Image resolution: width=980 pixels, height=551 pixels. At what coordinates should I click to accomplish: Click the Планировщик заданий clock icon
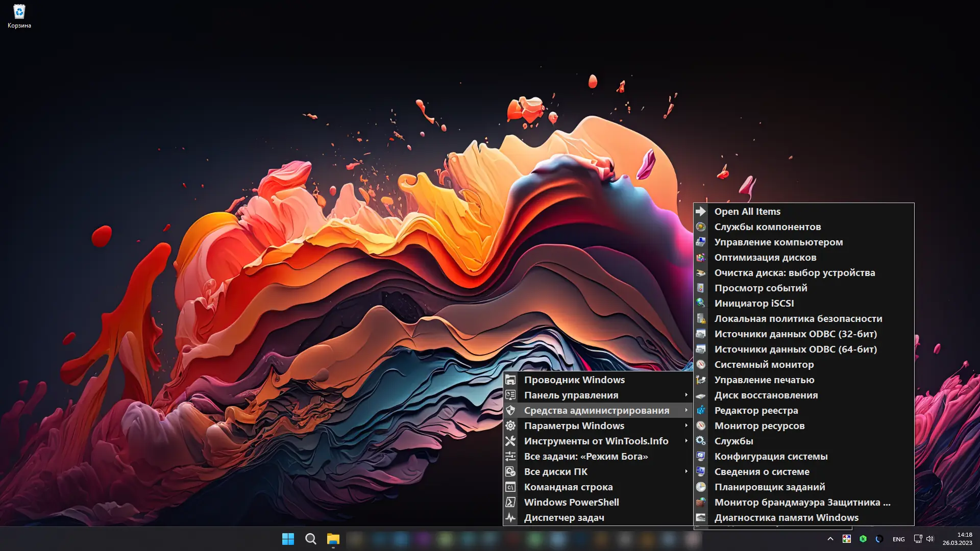pos(701,487)
